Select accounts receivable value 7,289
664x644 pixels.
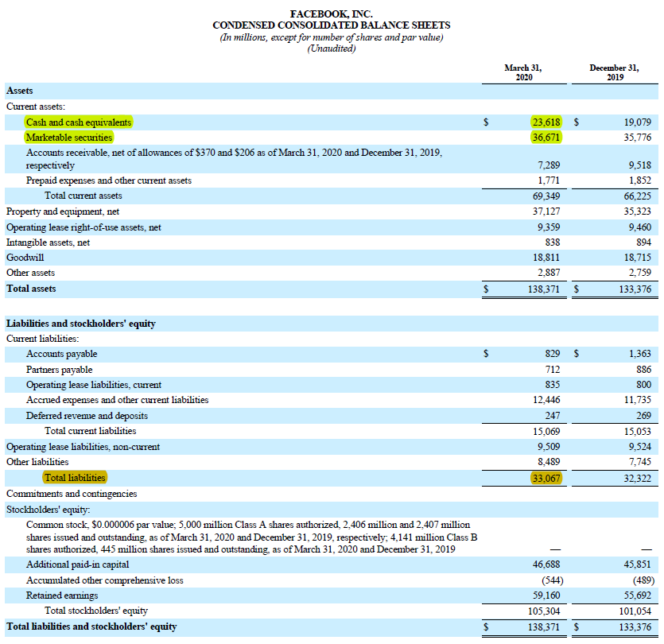click(549, 165)
